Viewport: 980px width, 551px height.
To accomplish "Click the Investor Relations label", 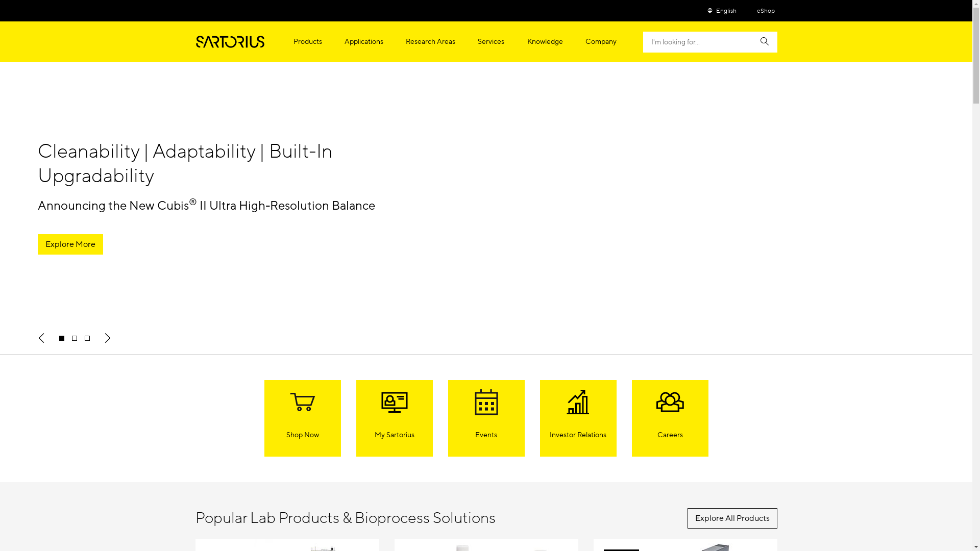I will (578, 435).
